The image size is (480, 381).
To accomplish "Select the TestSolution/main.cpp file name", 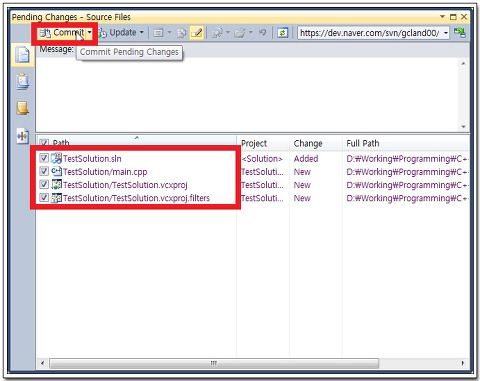I will 105,172.
